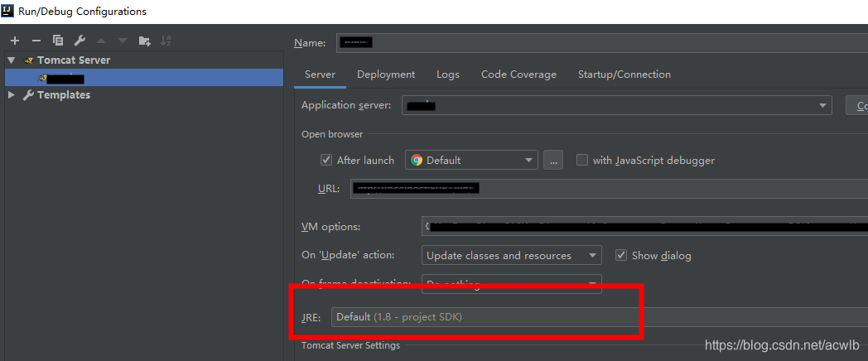Expand the Templates tree node
Image resolution: width=868 pixels, height=361 pixels.
click(12, 94)
